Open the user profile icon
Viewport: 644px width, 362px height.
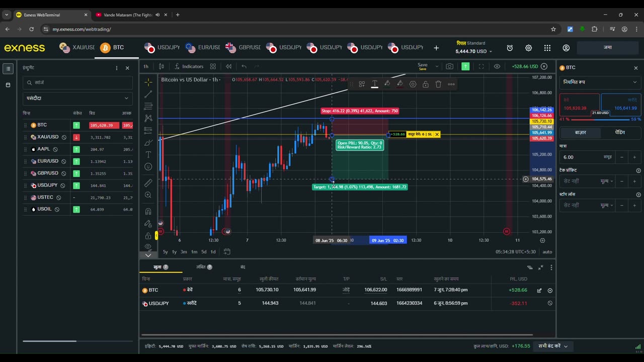click(x=566, y=48)
